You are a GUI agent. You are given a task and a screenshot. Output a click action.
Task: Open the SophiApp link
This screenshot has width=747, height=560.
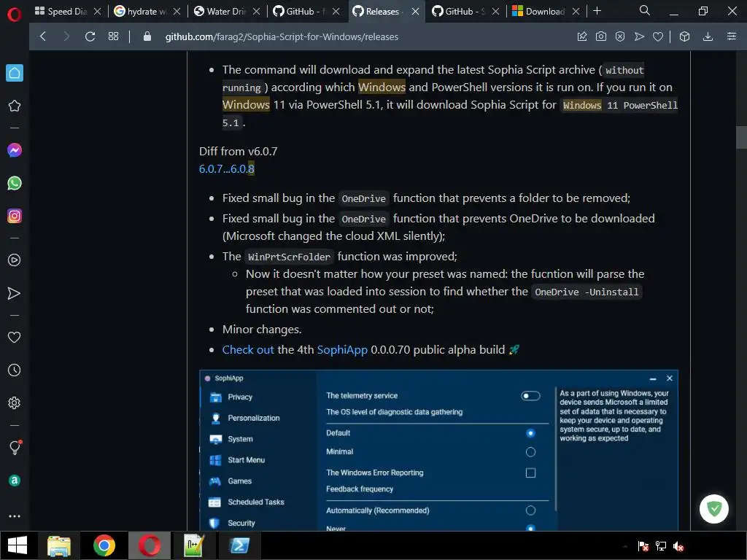[342, 349]
